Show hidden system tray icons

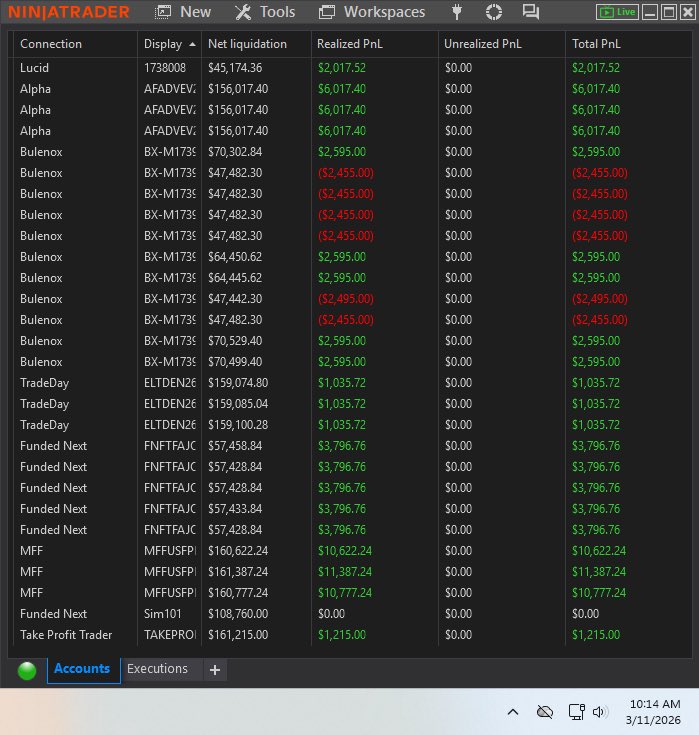513,712
